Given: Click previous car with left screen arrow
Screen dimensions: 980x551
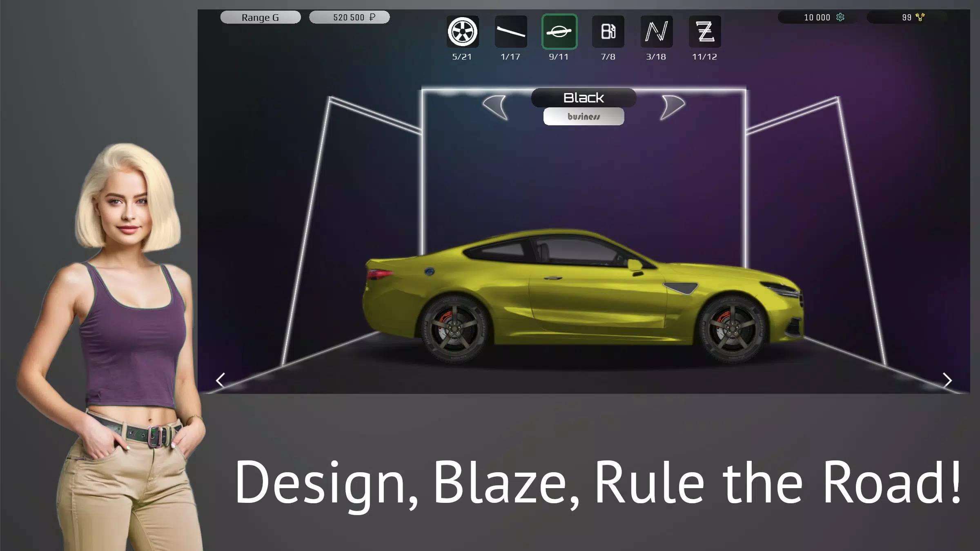Looking at the screenshot, I should [x=220, y=380].
